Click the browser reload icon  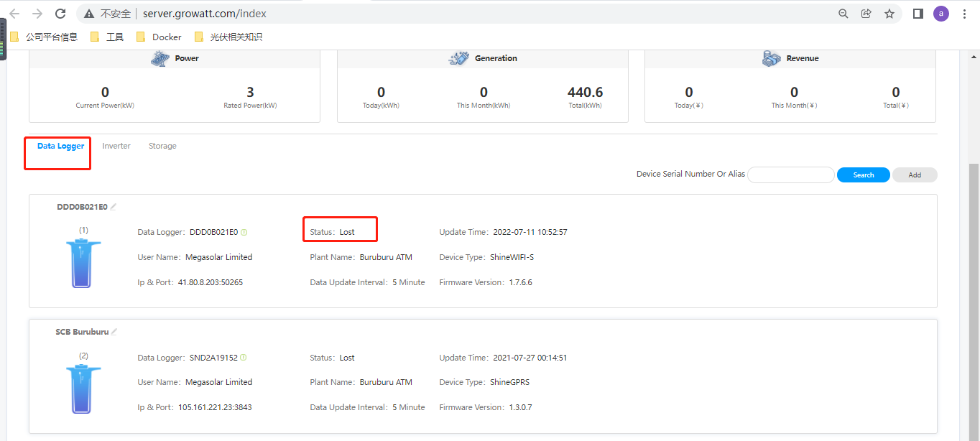point(60,13)
